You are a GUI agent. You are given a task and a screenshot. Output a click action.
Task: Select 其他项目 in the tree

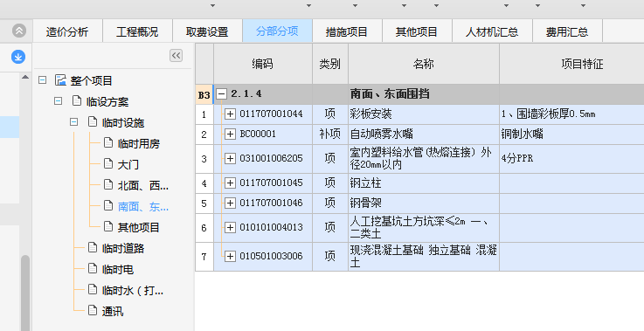(138, 227)
